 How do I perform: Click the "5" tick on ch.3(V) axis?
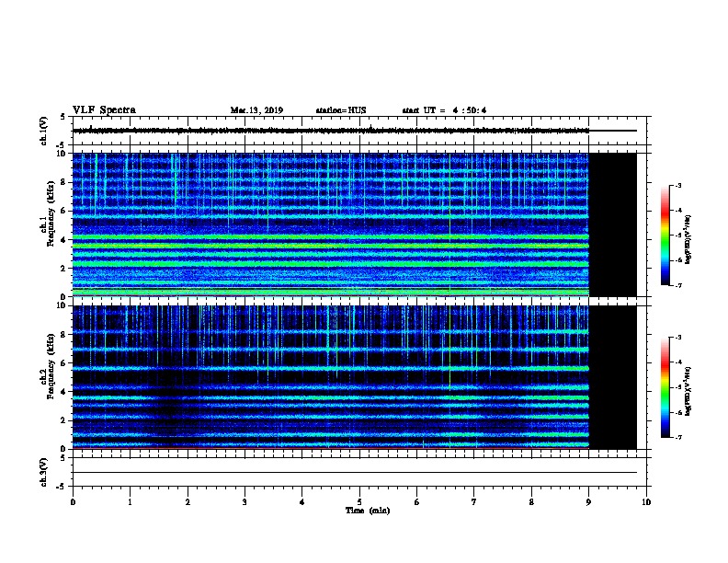click(x=63, y=458)
